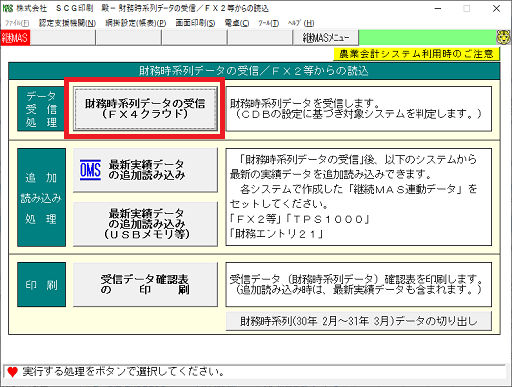The width and height of the screenshot is (512, 387).
Task: Click the 財務時系列データを受信します description text
Action: [356, 109]
